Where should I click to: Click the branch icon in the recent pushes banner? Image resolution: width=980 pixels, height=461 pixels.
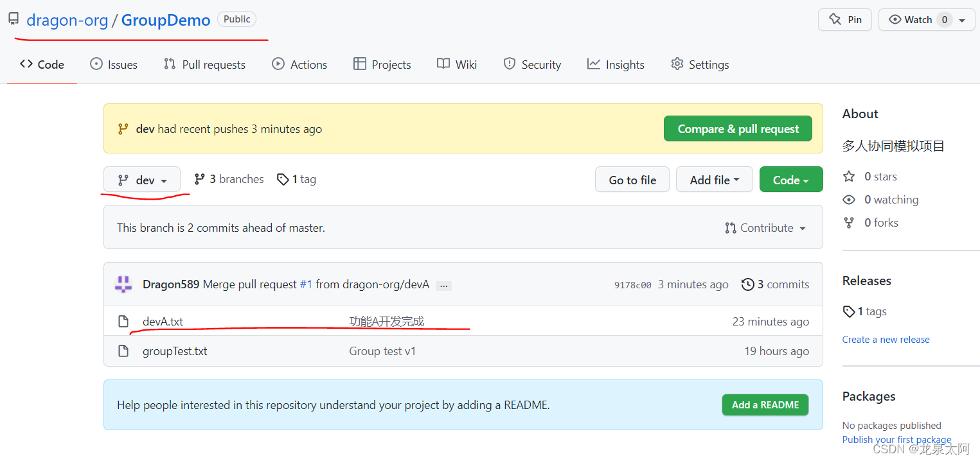(x=123, y=129)
